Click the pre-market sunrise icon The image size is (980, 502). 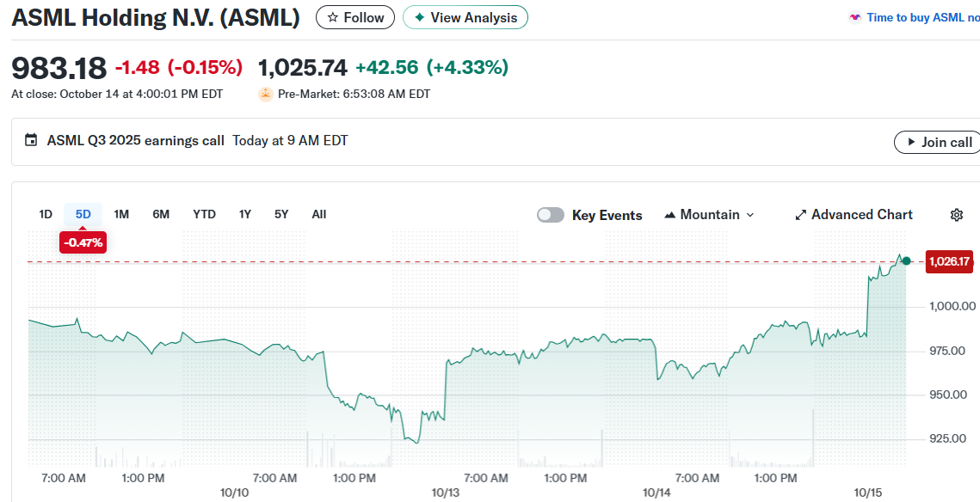point(266,94)
